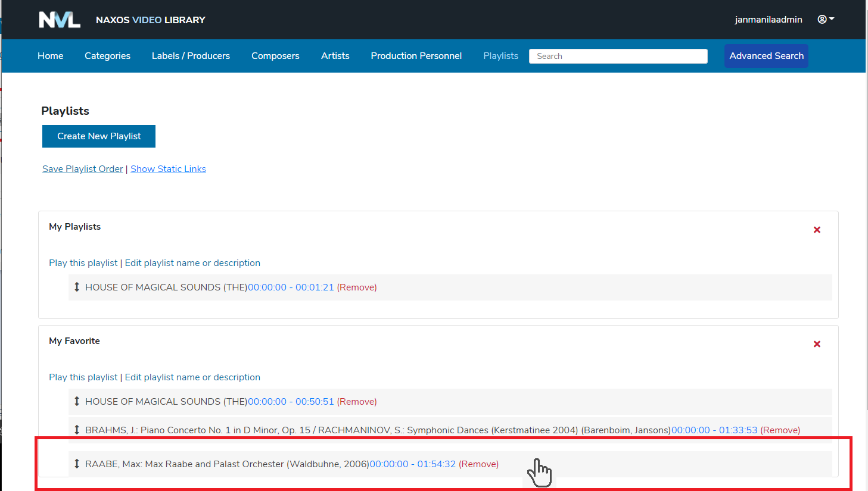The width and height of the screenshot is (868, 491).
Task: Click Create New Playlist button
Action: point(99,136)
